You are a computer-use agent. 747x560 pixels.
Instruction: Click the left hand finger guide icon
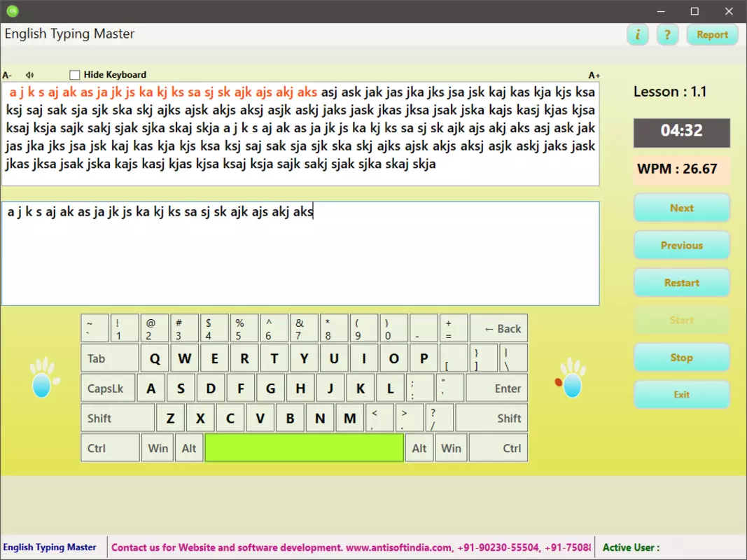point(44,377)
